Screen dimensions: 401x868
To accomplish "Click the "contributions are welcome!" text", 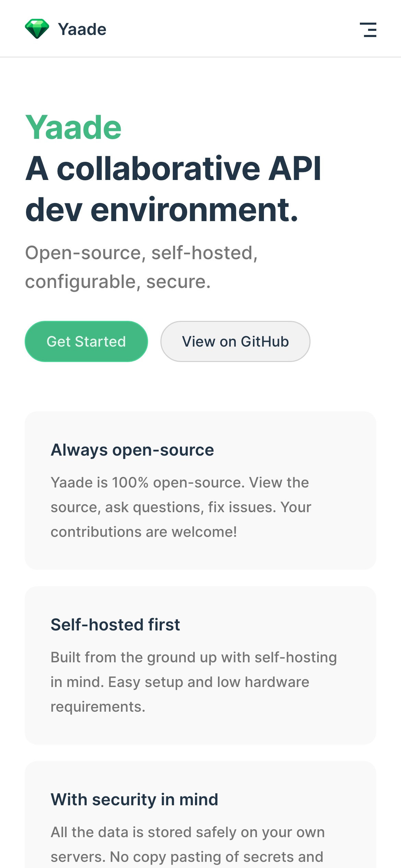I will [144, 532].
